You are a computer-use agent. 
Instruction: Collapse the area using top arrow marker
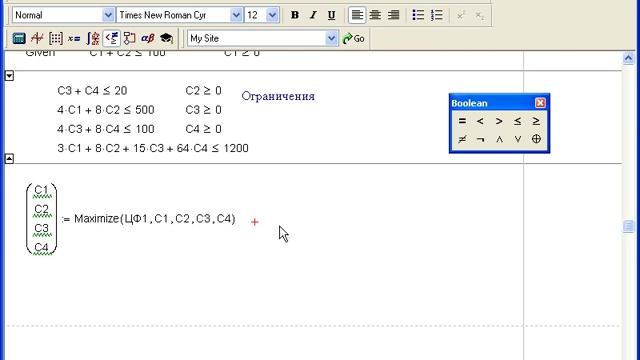9,76
